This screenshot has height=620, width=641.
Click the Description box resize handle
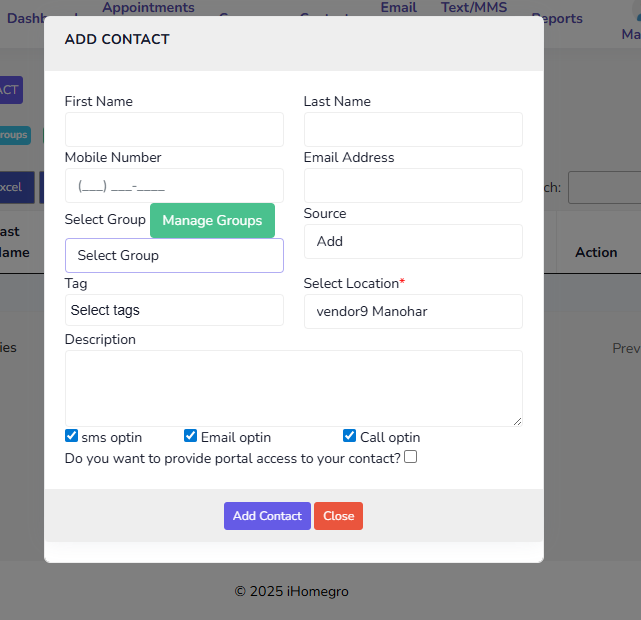click(517, 421)
